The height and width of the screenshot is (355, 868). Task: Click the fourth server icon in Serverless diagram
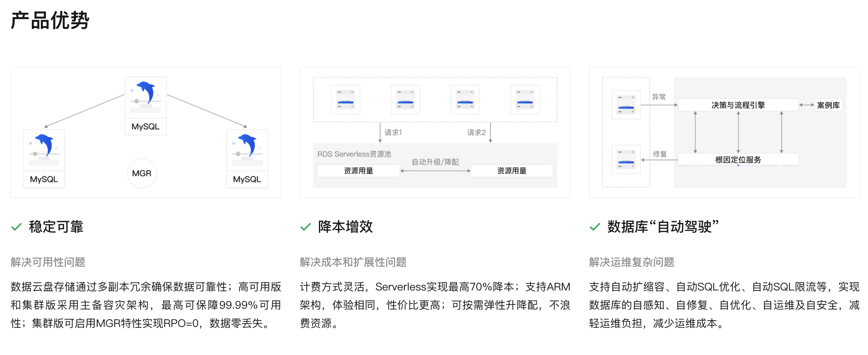point(525,100)
